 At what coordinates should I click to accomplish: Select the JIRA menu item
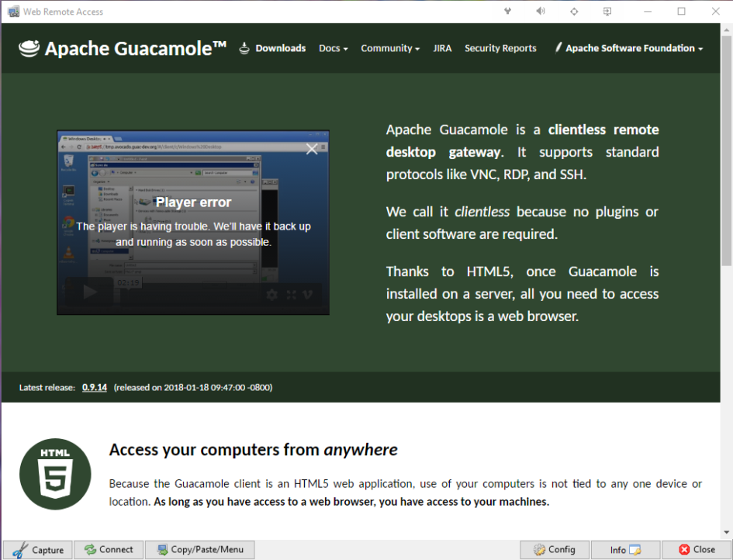click(x=442, y=48)
